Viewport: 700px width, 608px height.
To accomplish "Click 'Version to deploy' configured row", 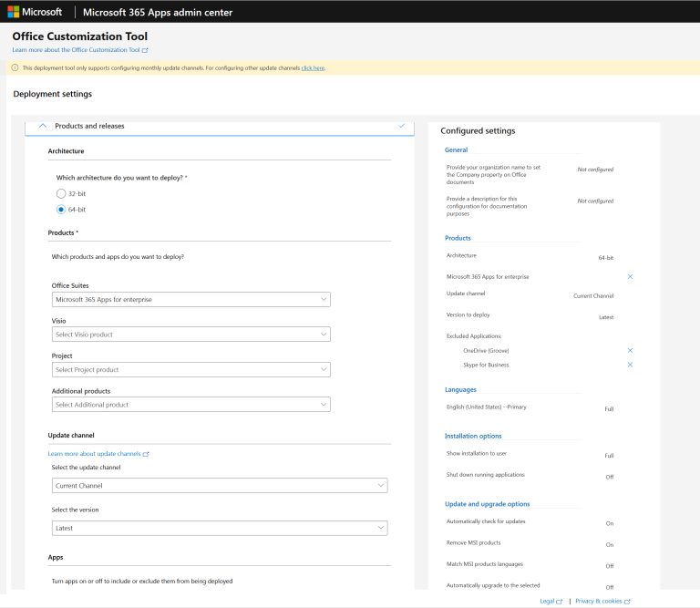I will pyautogui.click(x=530, y=315).
